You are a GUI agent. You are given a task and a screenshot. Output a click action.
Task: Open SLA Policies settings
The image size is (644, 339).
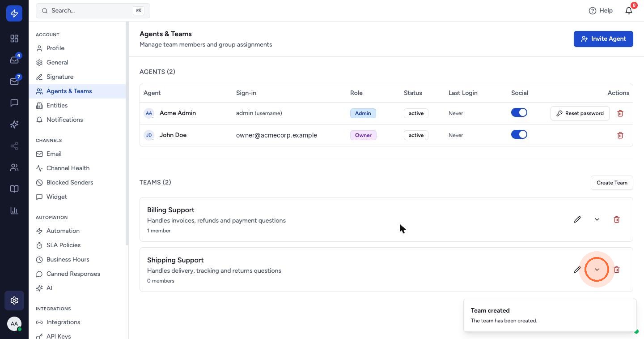(77, 245)
